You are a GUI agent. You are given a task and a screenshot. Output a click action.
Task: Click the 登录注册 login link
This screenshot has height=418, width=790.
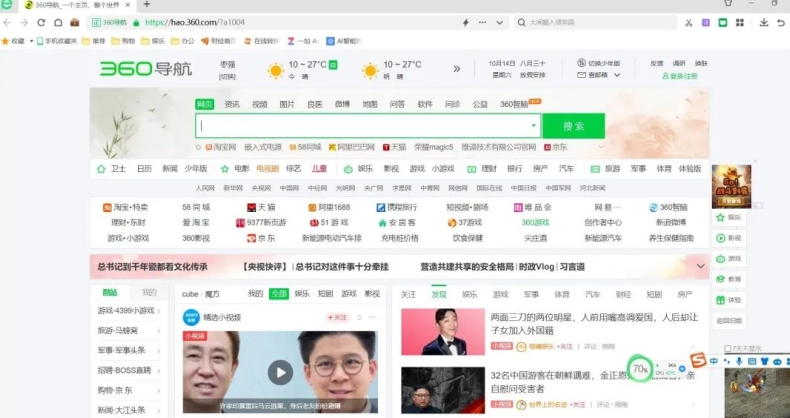click(680, 76)
